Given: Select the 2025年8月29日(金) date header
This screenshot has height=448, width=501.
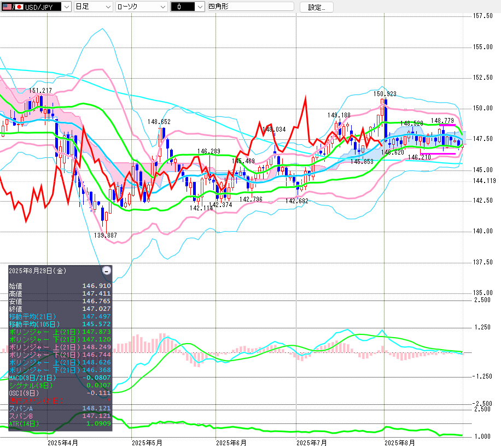Looking at the screenshot, I should [x=37, y=271].
